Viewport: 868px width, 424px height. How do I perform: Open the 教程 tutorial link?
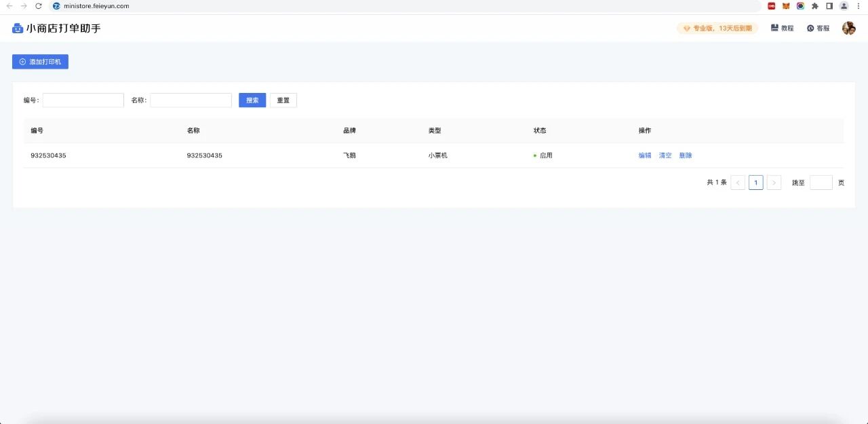coord(782,28)
